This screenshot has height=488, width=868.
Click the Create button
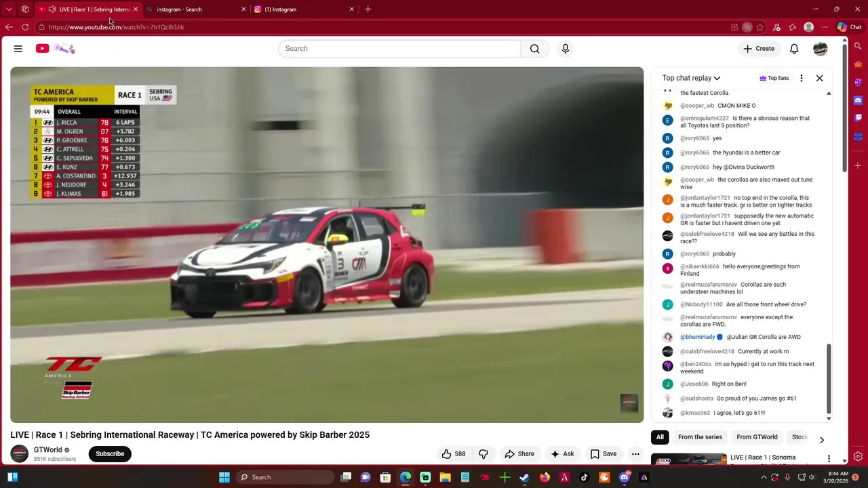click(x=759, y=49)
